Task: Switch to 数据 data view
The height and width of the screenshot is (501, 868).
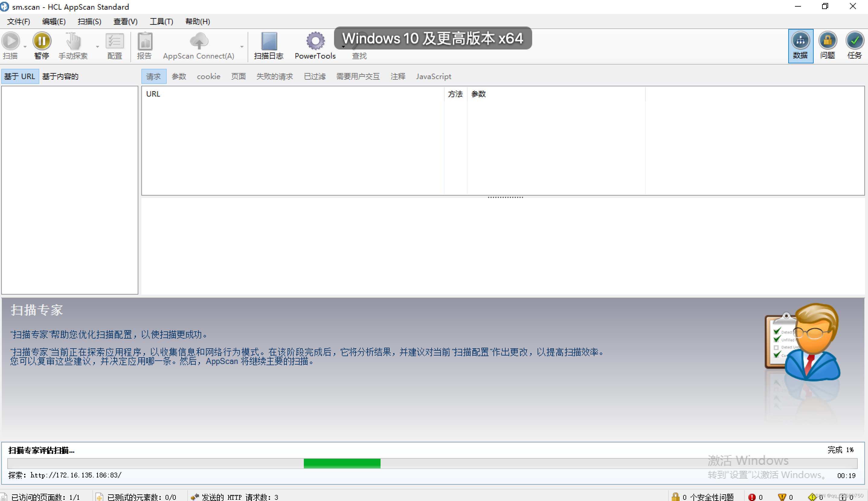Action: (801, 46)
